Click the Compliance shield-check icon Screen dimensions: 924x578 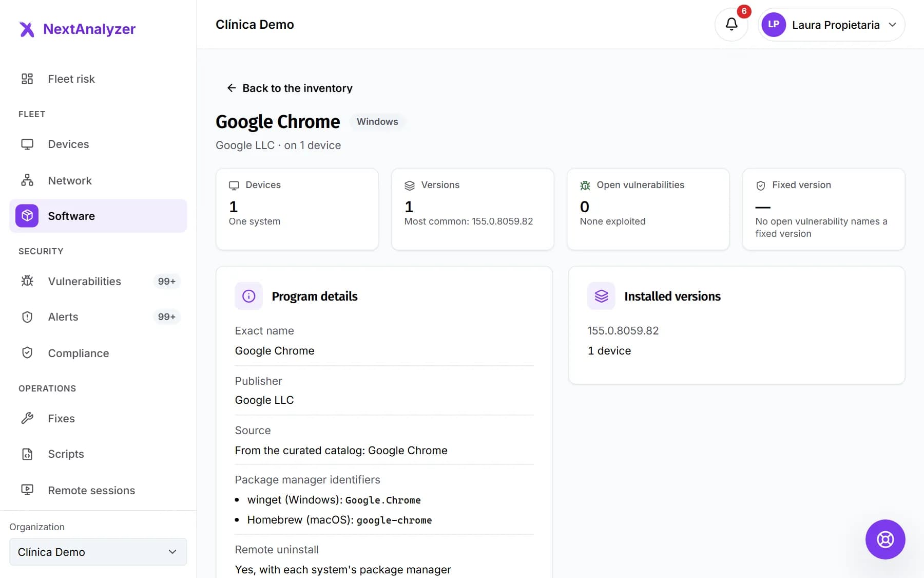click(x=27, y=353)
